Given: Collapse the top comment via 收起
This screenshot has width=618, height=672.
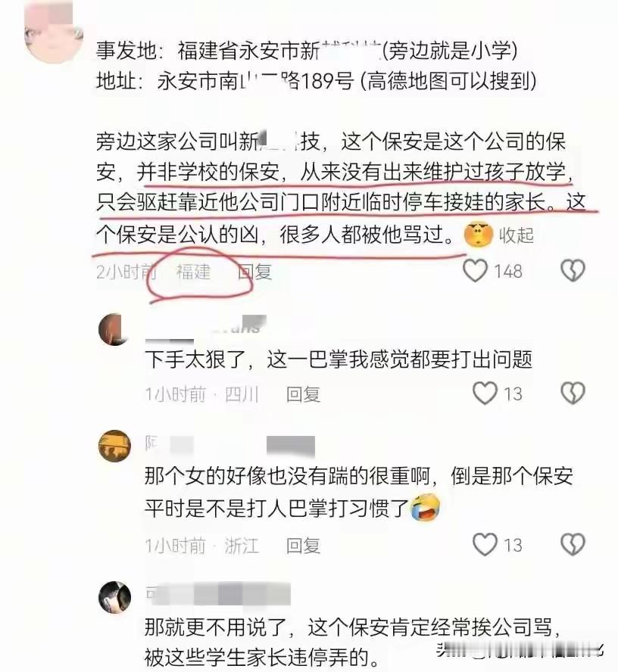Looking at the screenshot, I should 516,235.
